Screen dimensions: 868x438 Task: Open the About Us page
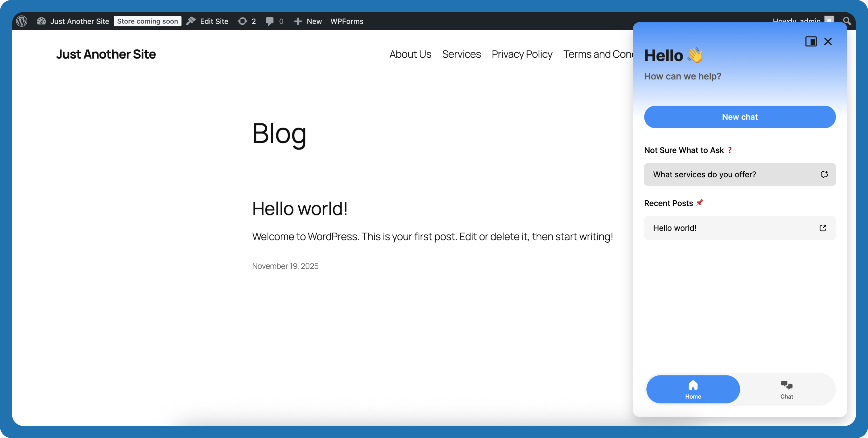tap(410, 54)
